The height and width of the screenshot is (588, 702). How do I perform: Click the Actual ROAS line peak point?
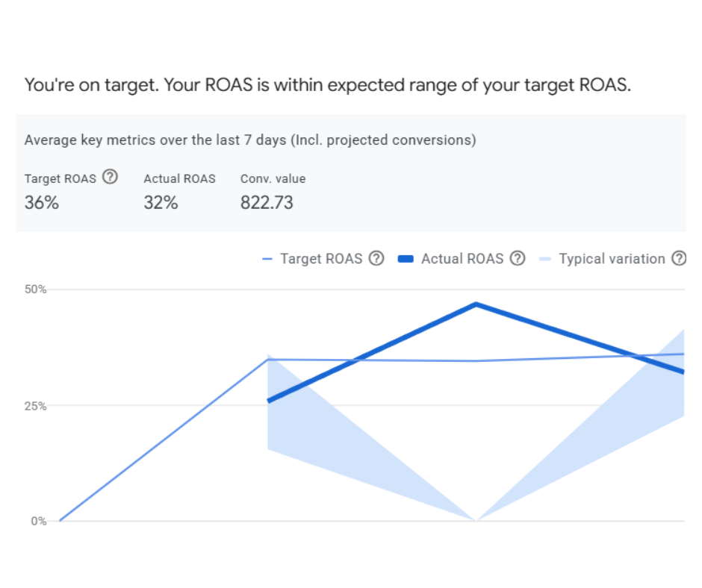[476, 304]
